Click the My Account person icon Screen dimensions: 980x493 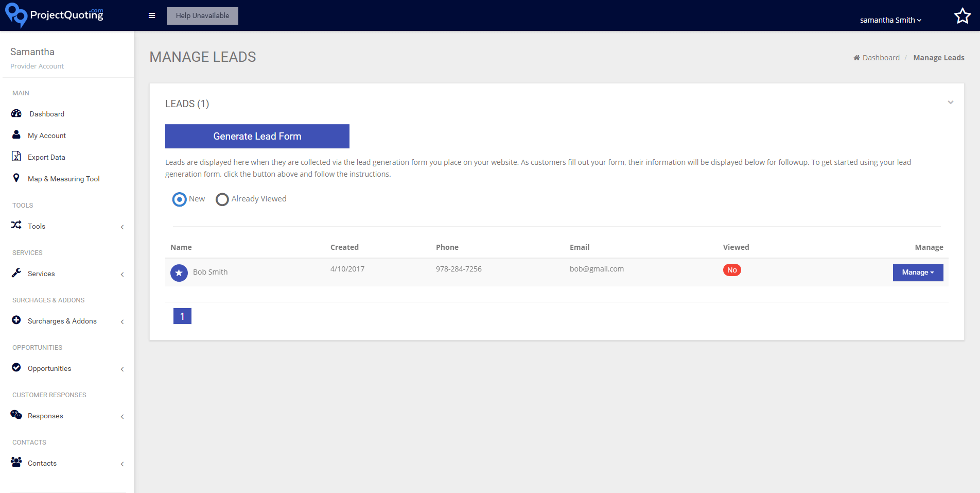point(16,135)
